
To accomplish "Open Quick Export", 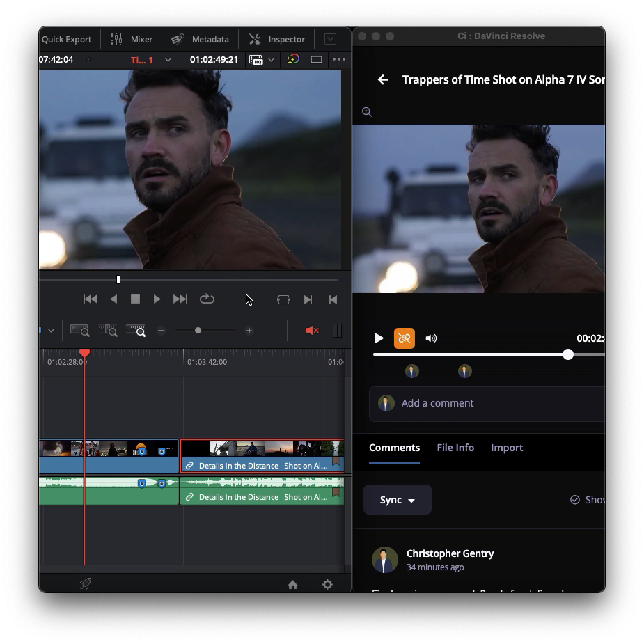I will coord(67,40).
